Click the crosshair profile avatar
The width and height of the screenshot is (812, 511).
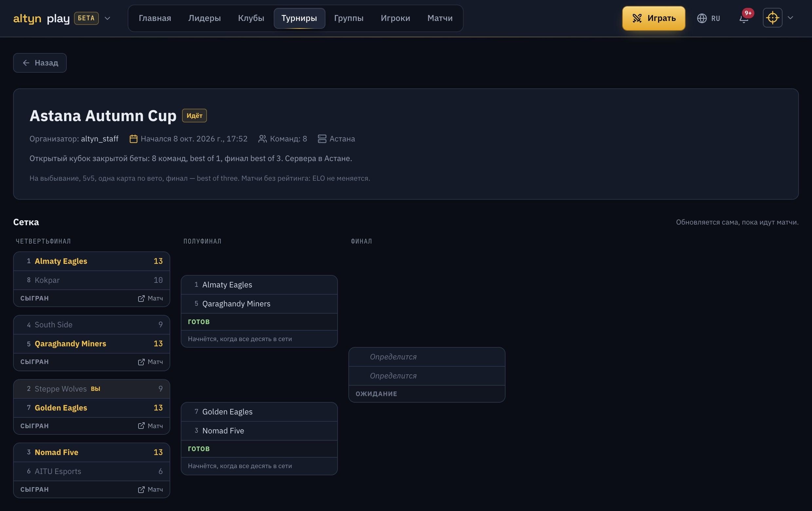(772, 18)
